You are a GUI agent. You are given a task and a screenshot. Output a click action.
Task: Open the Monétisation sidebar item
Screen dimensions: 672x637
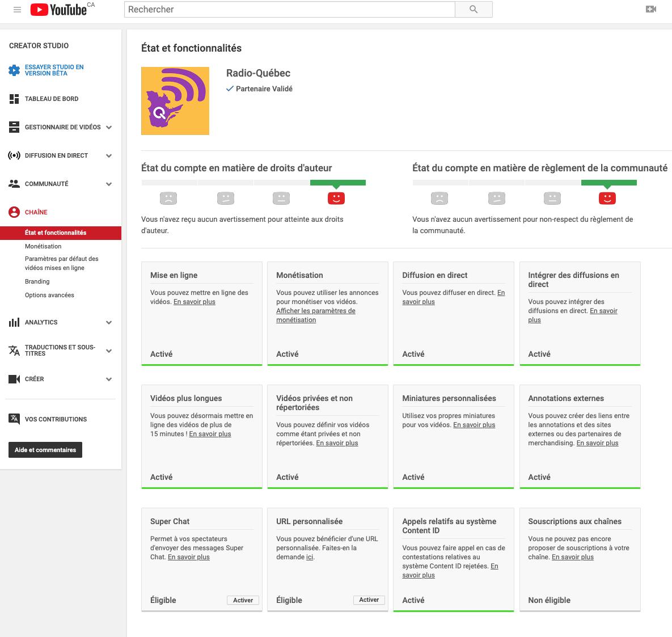(x=43, y=246)
